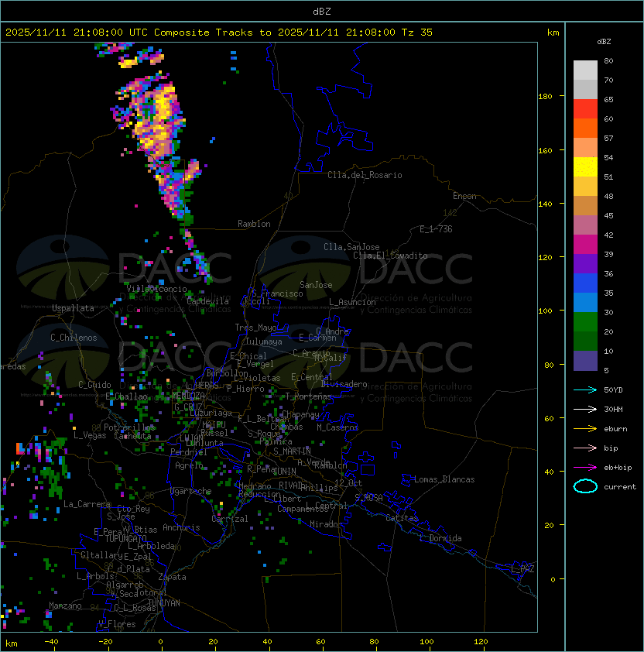The height and width of the screenshot is (652, 644).
Task: Click the 'Ugarteche' place label
Action: 191,491
